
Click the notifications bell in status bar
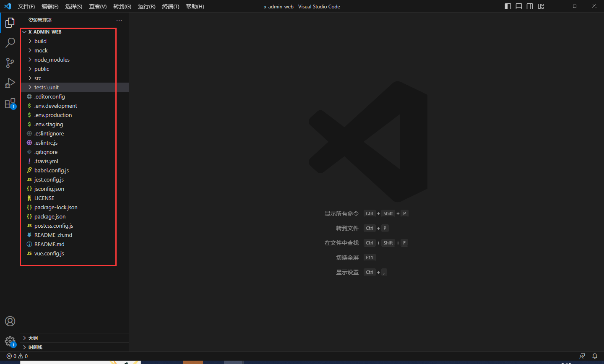[x=594, y=356]
